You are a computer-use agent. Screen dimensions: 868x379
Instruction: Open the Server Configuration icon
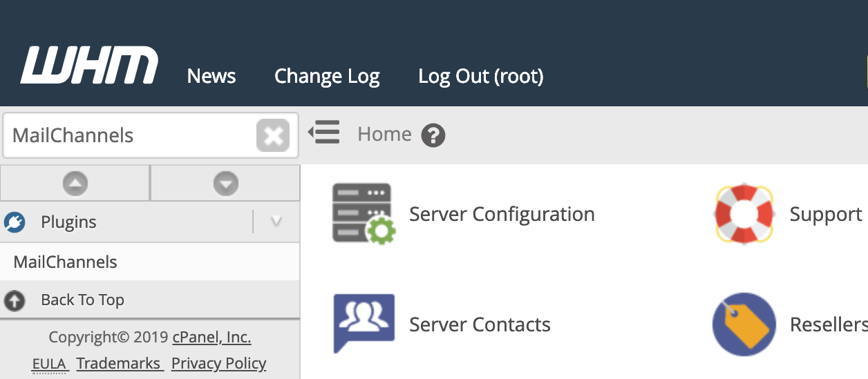coord(364,214)
